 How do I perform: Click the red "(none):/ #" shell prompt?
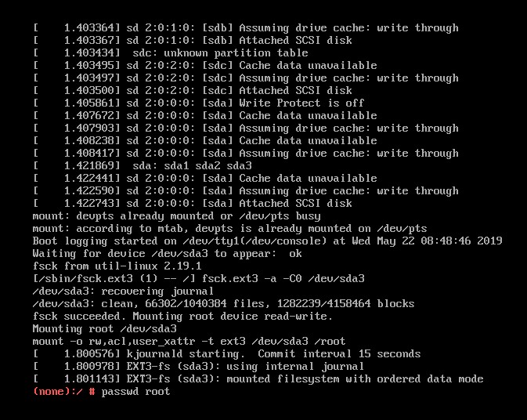coord(64,391)
